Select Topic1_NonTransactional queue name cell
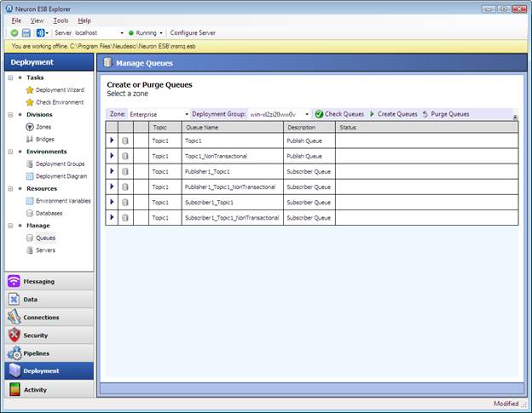The width and height of the screenshot is (532, 413). coord(233,156)
